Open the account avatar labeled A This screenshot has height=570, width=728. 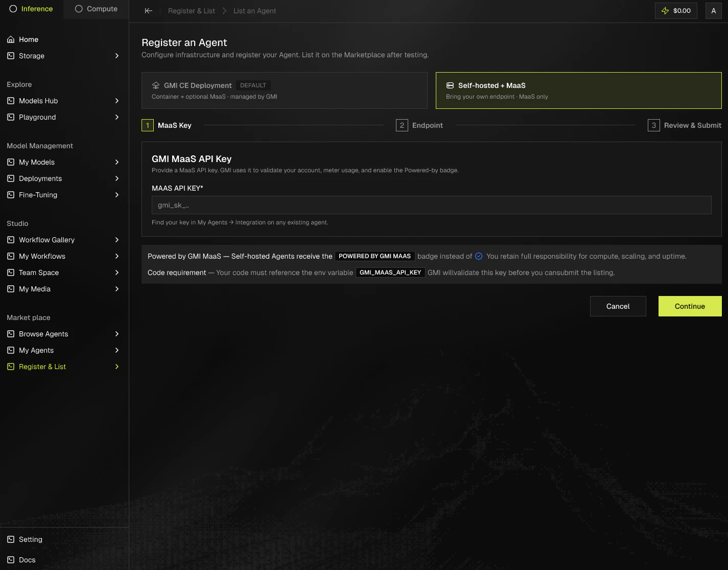pyautogui.click(x=714, y=11)
